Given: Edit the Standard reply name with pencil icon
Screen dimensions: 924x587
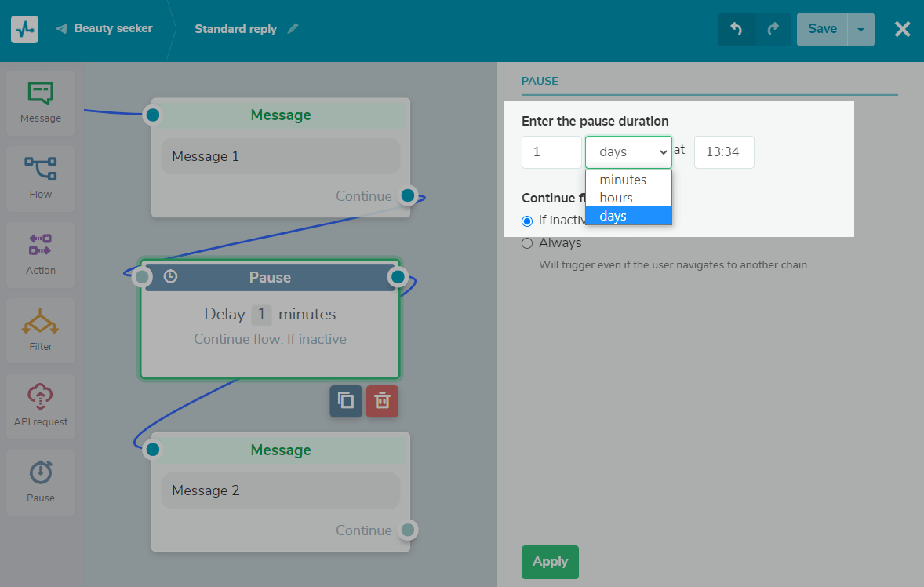Looking at the screenshot, I should point(293,28).
